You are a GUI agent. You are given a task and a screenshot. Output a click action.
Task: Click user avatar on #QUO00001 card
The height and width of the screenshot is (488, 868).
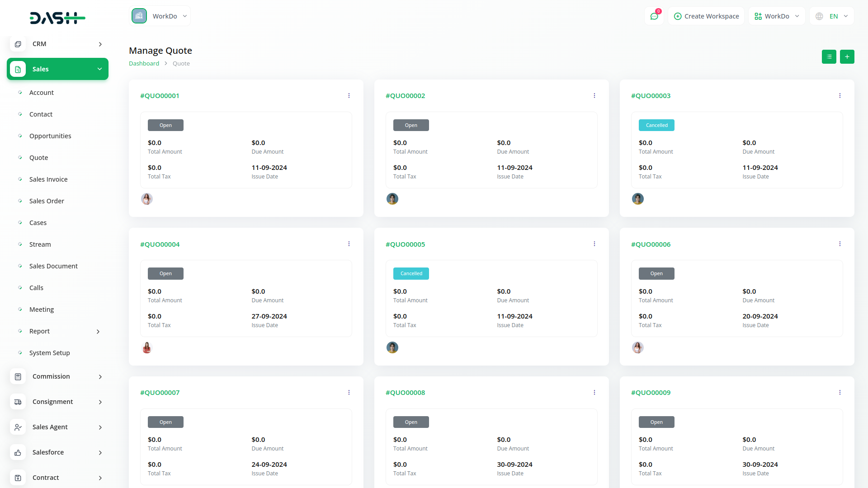pyautogui.click(x=146, y=199)
